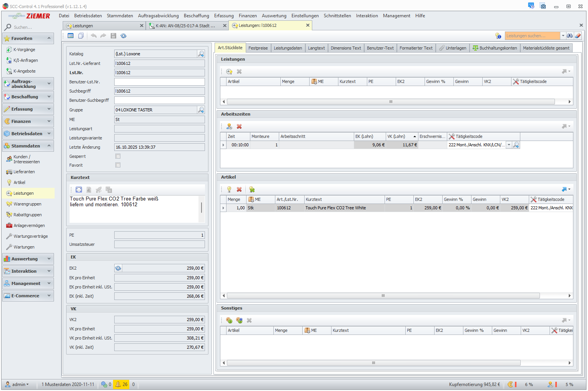Viewport: 588px width, 391px height.
Task: Click the Benutzer-Lst.Nr. input field
Action: click(159, 82)
